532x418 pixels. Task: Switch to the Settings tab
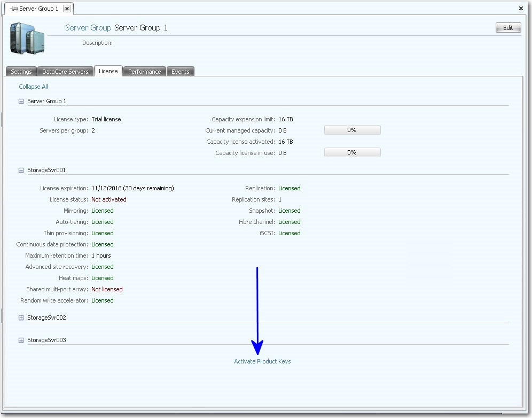pyautogui.click(x=21, y=72)
